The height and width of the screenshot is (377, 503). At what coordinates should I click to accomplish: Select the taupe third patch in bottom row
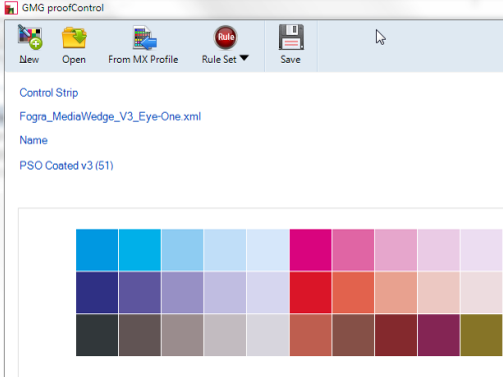(182, 335)
